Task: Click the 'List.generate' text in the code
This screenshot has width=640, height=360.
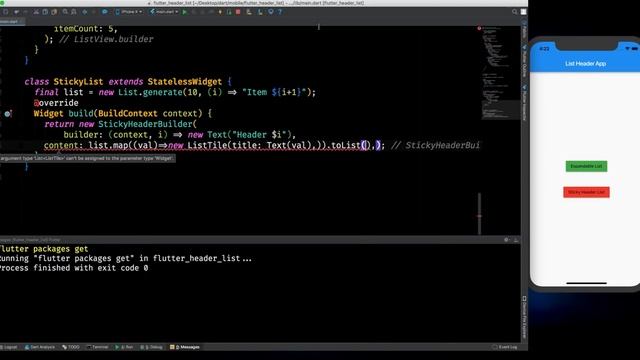Action: coord(150,92)
